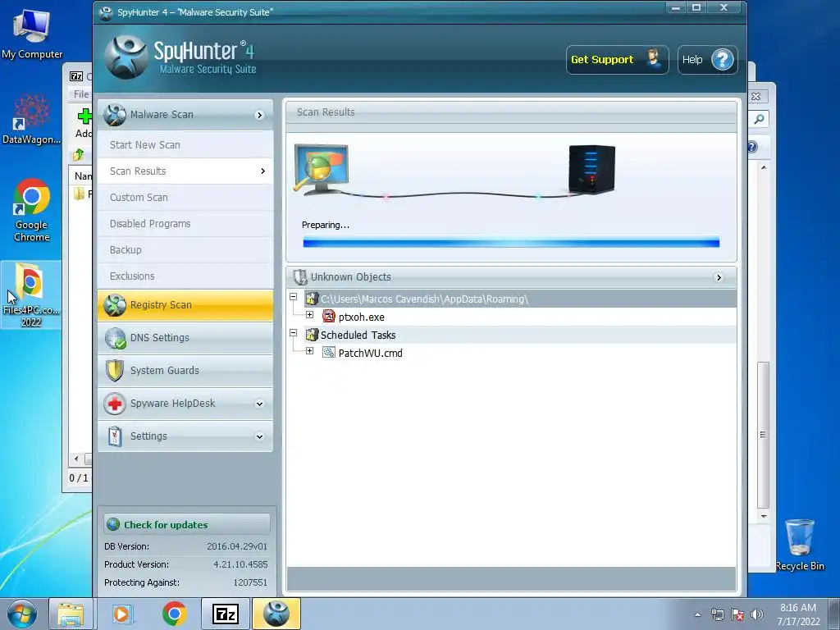Image resolution: width=840 pixels, height=630 pixels.
Task: Open DataWagon desktop shortcut
Action: (x=31, y=119)
